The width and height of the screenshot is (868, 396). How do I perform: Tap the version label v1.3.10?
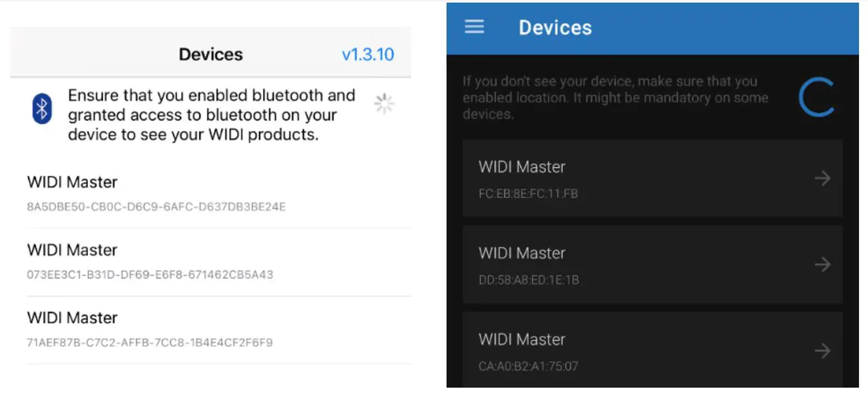tap(368, 55)
